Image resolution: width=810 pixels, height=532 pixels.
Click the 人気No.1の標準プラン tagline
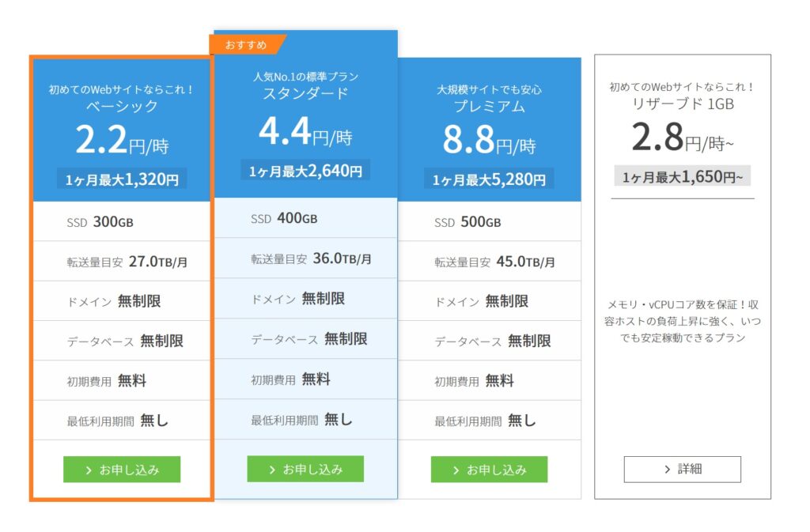pyautogui.click(x=305, y=77)
